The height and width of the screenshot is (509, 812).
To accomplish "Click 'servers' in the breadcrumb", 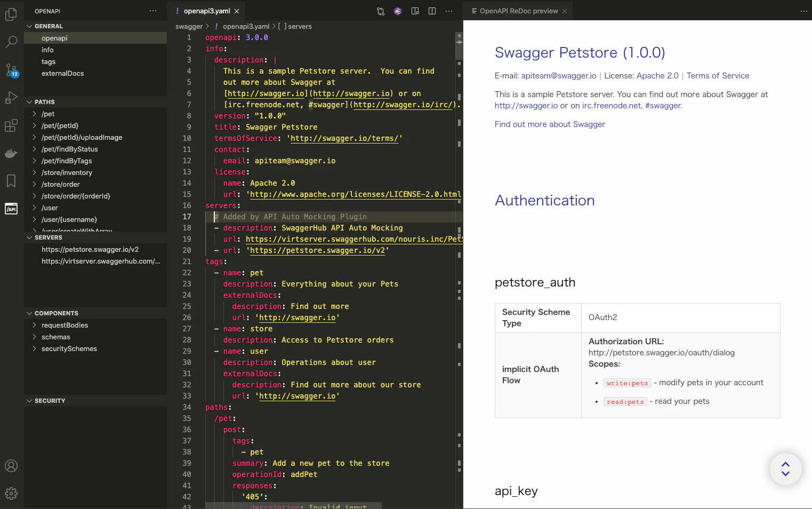I will tap(300, 26).
